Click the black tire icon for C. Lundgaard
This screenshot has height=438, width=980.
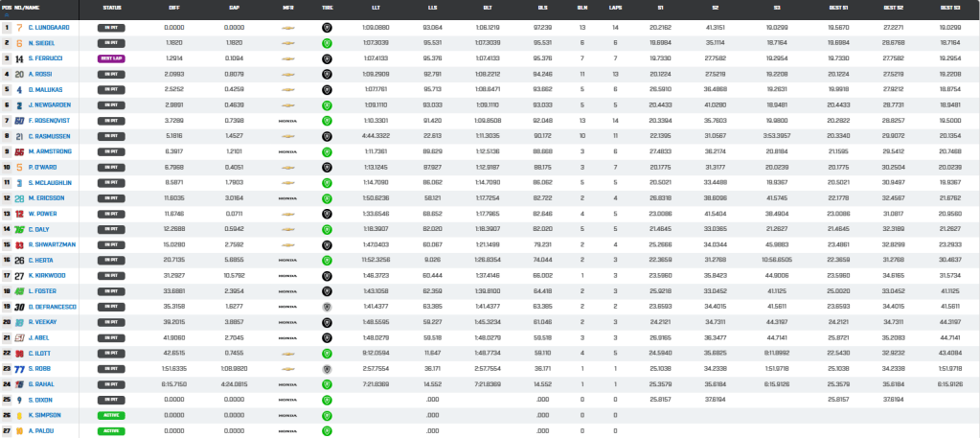[x=327, y=28]
